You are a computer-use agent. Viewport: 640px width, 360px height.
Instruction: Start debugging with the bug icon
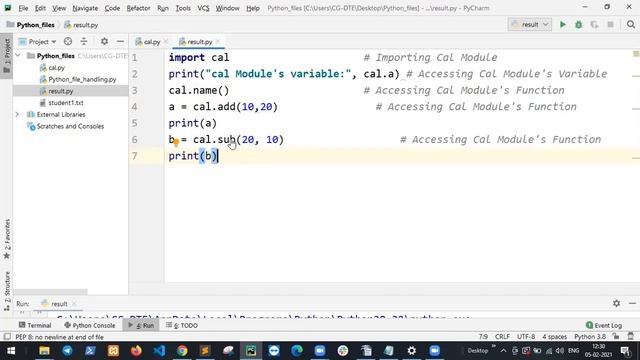click(x=578, y=24)
